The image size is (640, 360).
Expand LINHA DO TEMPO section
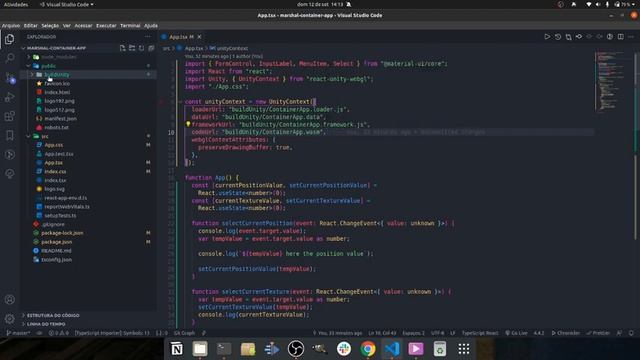(x=46, y=324)
